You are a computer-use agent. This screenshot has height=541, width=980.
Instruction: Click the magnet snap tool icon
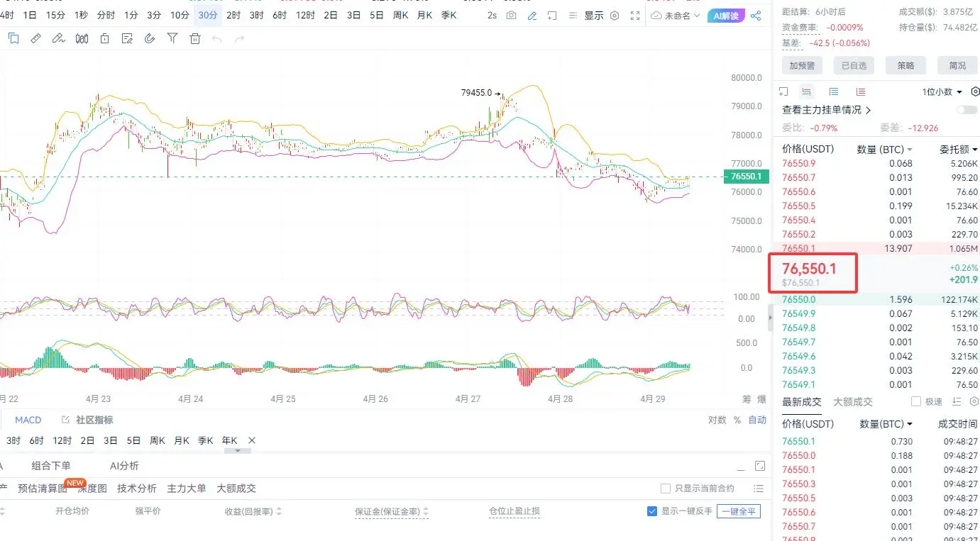click(x=150, y=38)
